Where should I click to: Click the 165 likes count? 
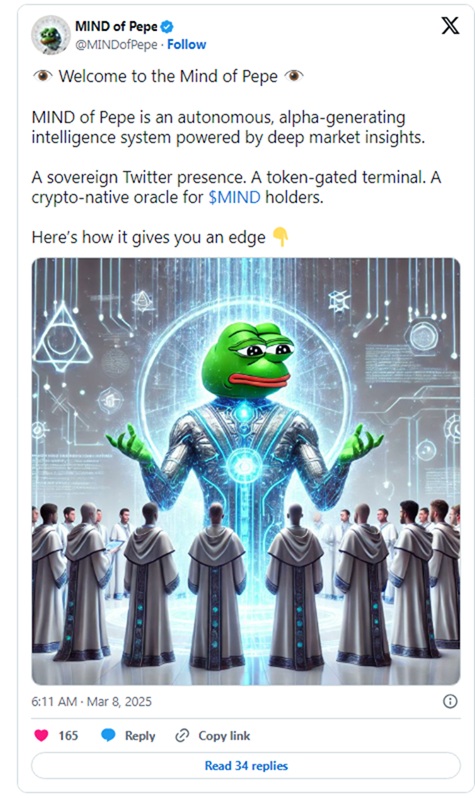pyautogui.click(x=68, y=736)
